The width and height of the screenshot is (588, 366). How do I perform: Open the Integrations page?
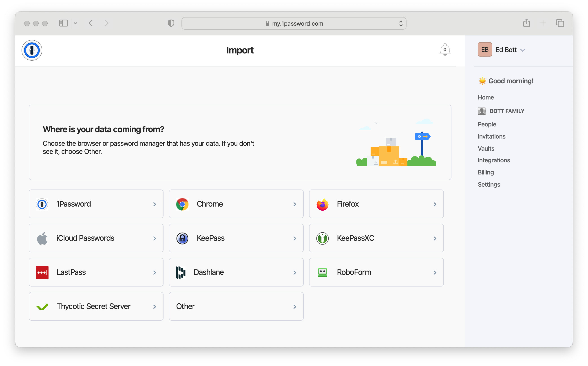point(494,160)
